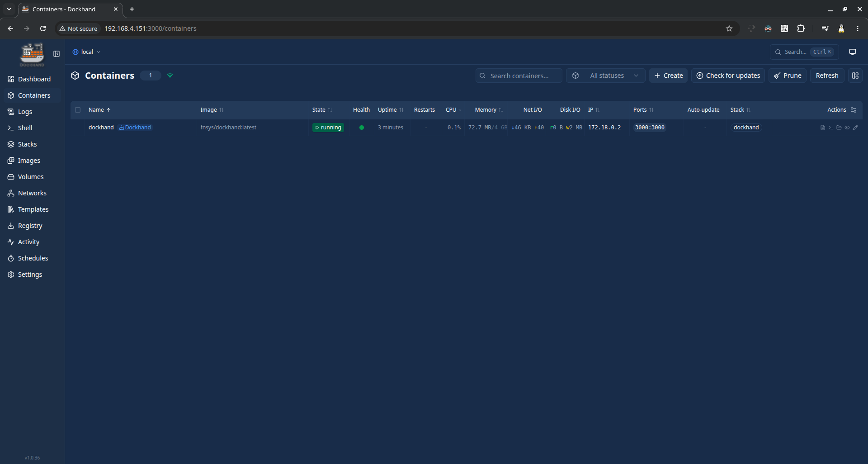Image resolution: width=868 pixels, height=464 pixels.
Task: Sort table by Image column
Action: pos(212,110)
